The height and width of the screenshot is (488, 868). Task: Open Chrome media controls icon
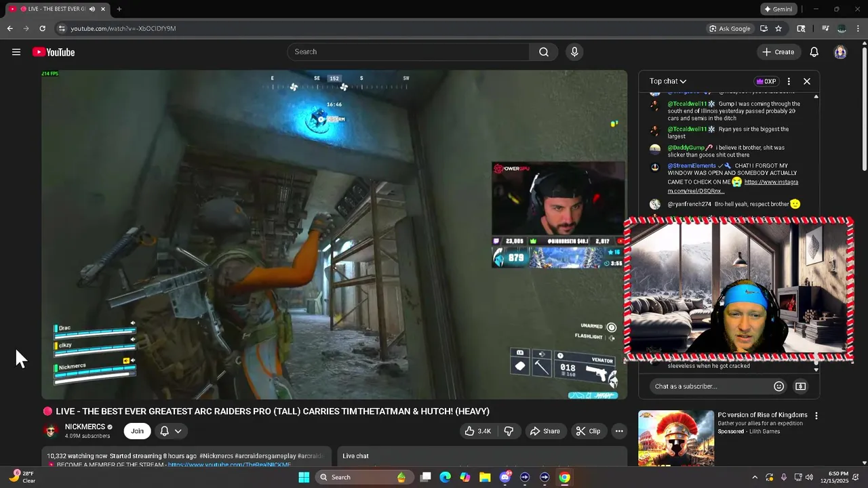[825, 28]
